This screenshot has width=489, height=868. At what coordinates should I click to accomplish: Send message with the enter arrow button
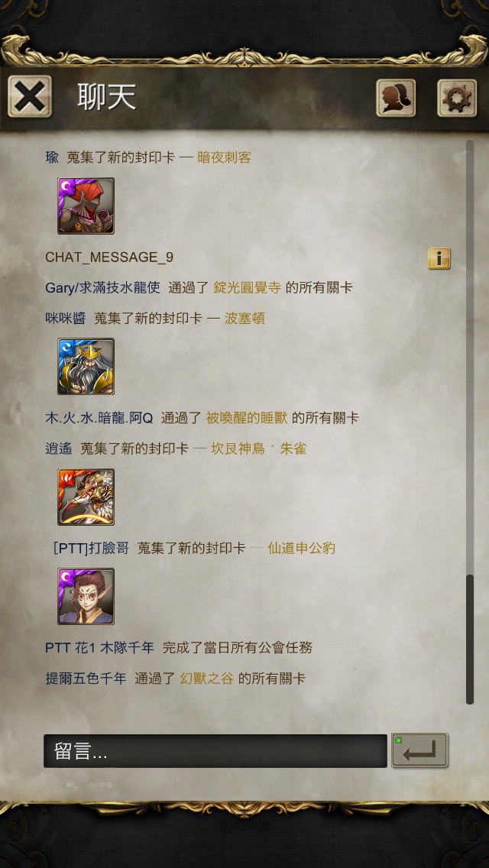click(x=419, y=750)
